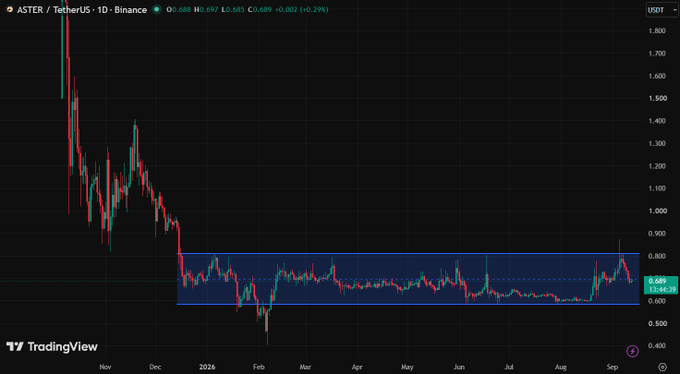Click the 1.400 price axis label
This screenshot has height=374, width=680.
(657, 121)
